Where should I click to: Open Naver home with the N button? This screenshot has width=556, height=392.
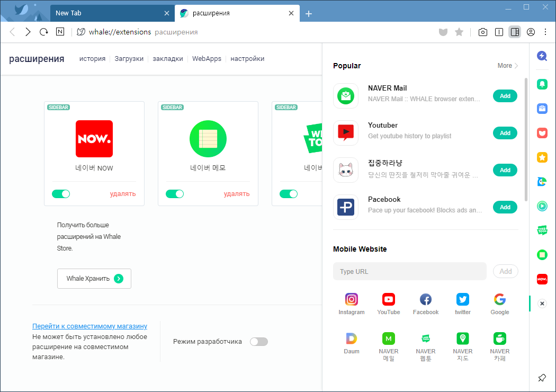(x=60, y=32)
